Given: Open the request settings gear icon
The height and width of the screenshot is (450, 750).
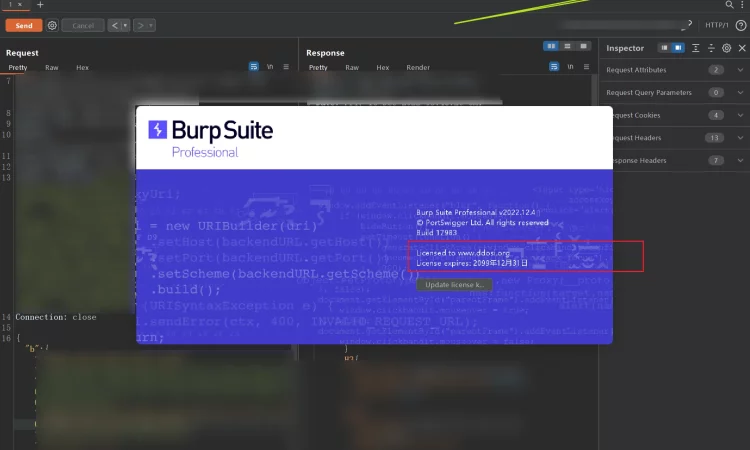Looking at the screenshot, I should 52,25.
